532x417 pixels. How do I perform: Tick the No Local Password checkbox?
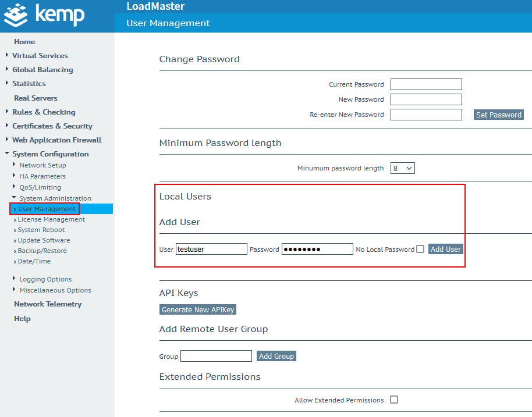[420, 249]
